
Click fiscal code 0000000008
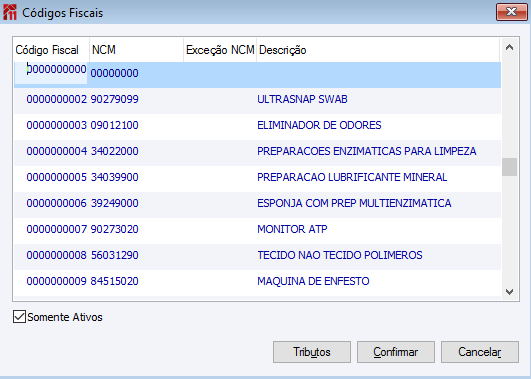57,255
